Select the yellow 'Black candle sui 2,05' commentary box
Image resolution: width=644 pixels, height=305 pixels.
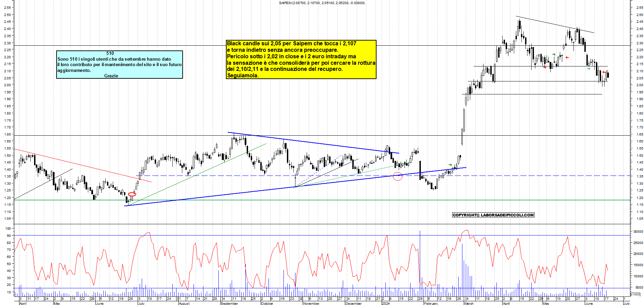coord(301,60)
